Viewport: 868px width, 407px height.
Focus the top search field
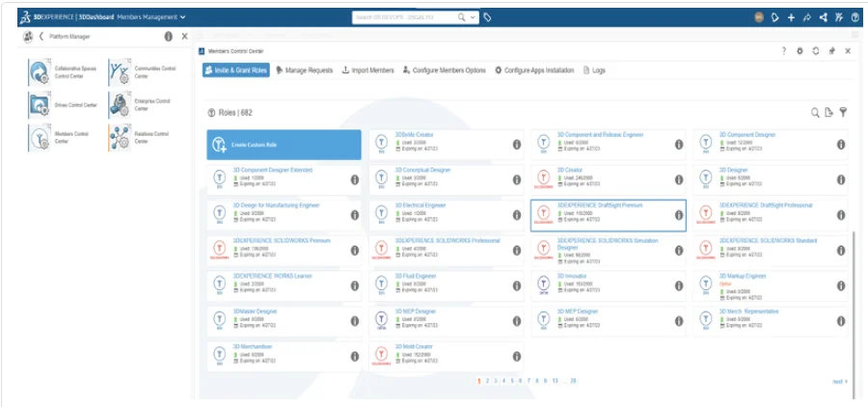404,17
